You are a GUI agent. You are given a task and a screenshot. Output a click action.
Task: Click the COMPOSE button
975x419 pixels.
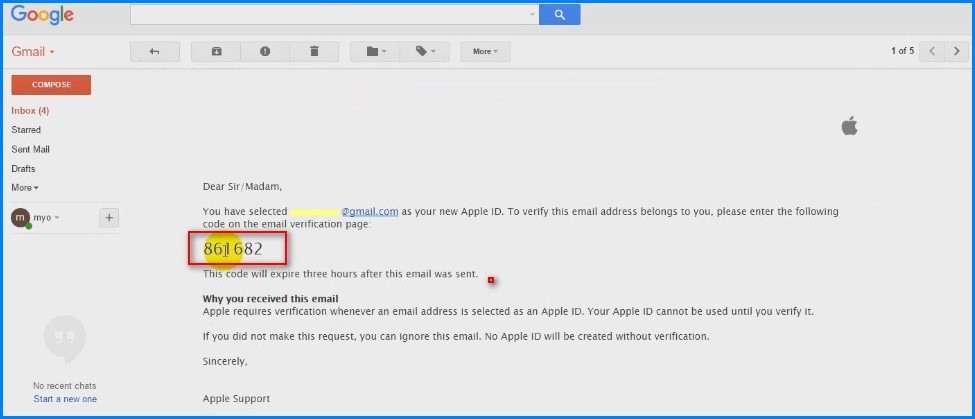[51, 85]
